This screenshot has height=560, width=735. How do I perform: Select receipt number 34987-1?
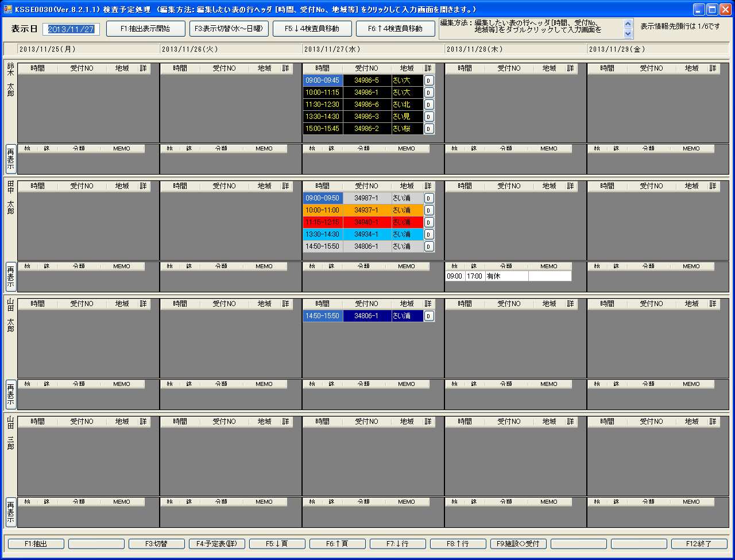pyautogui.click(x=367, y=198)
